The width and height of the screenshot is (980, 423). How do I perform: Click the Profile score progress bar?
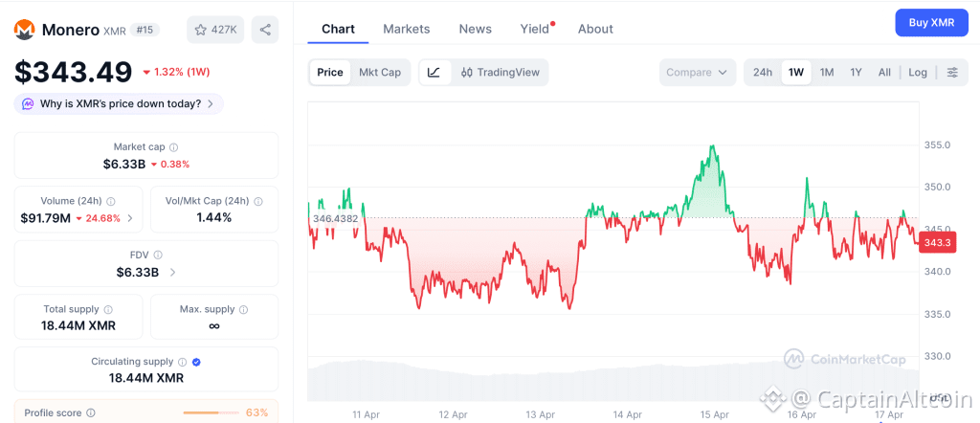pyautogui.click(x=210, y=413)
